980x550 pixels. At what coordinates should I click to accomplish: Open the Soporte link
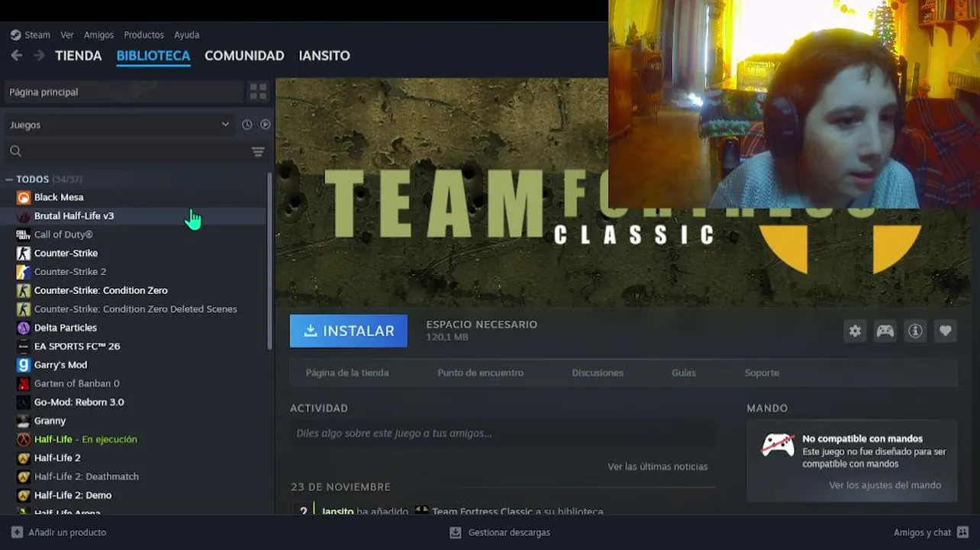(x=762, y=373)
